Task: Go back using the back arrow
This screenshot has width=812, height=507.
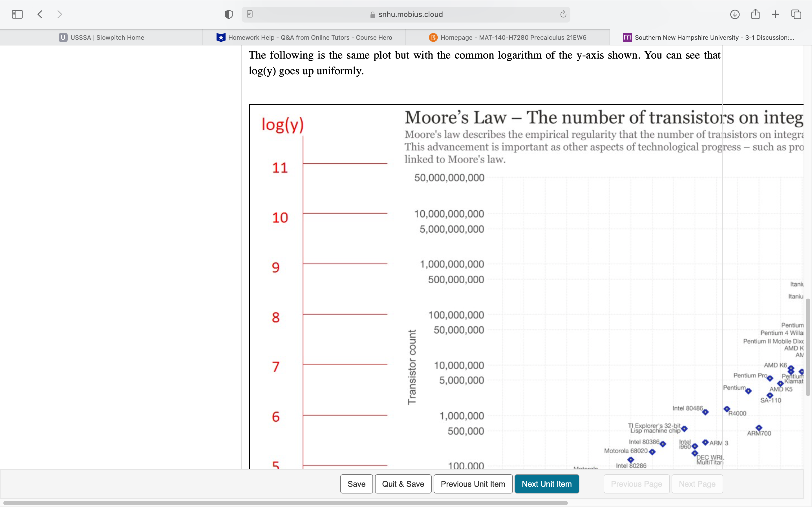Action: click(x=40, y=14)
